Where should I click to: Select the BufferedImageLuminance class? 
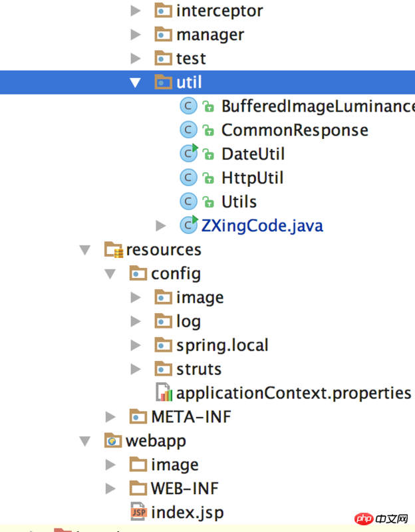[317, 106]
